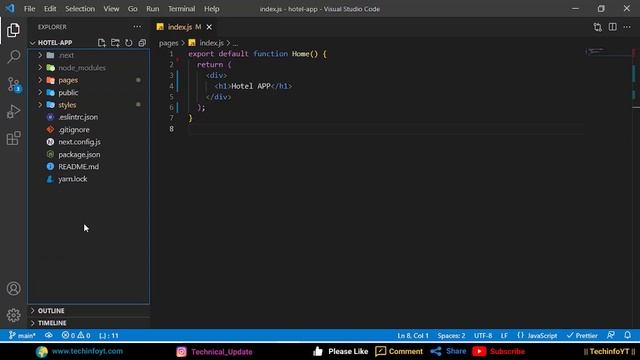Click the code minimap preview

tap(596, 51)
